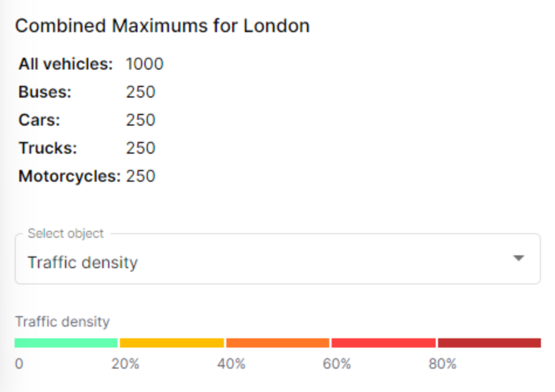Click the 40% legend tick label

click(x=231, y=364)
